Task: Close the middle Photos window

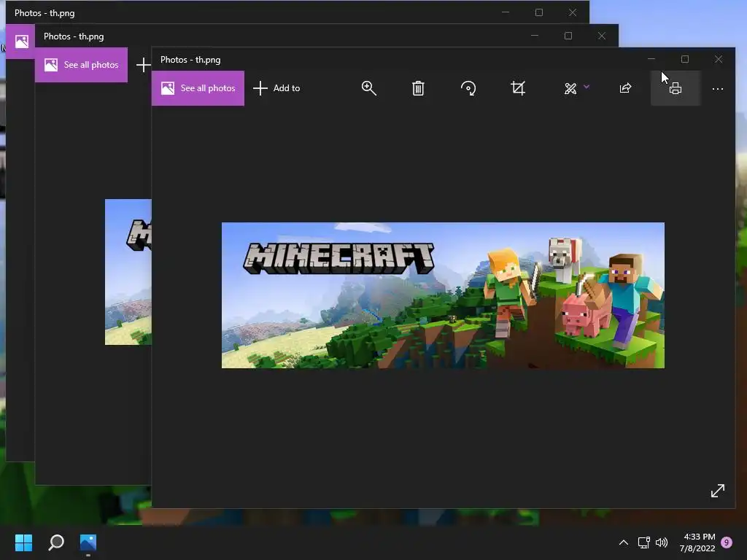Action: coord(602,36)
